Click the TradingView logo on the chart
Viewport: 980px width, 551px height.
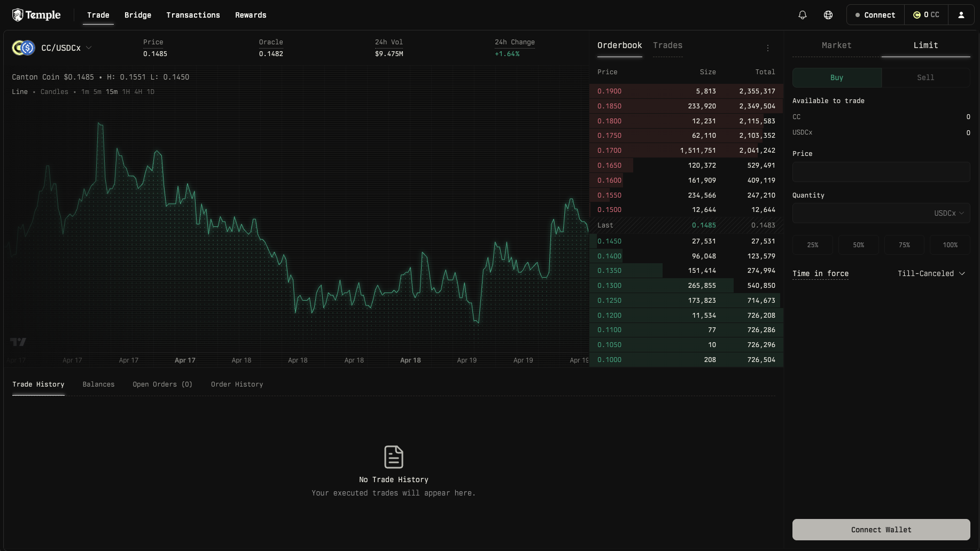tap(18, 342)
